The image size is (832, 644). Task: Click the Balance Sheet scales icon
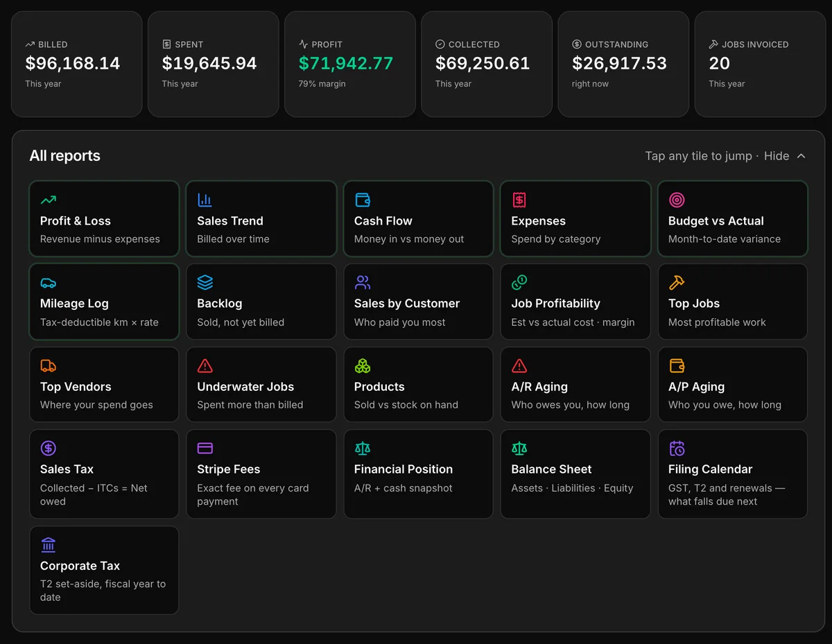(519, 449)
